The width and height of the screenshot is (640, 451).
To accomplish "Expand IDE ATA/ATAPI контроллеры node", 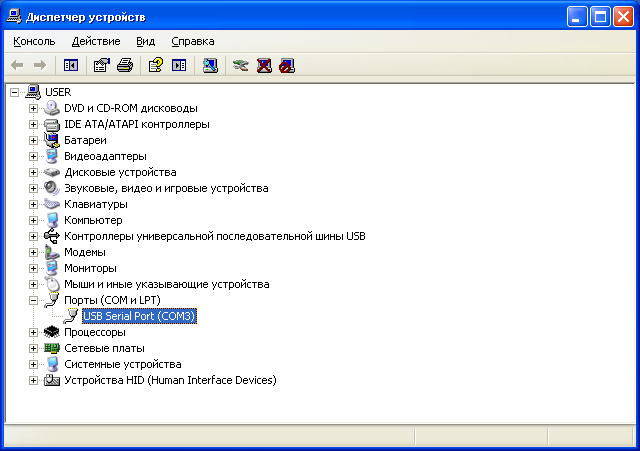I will [x=33, y=124].
